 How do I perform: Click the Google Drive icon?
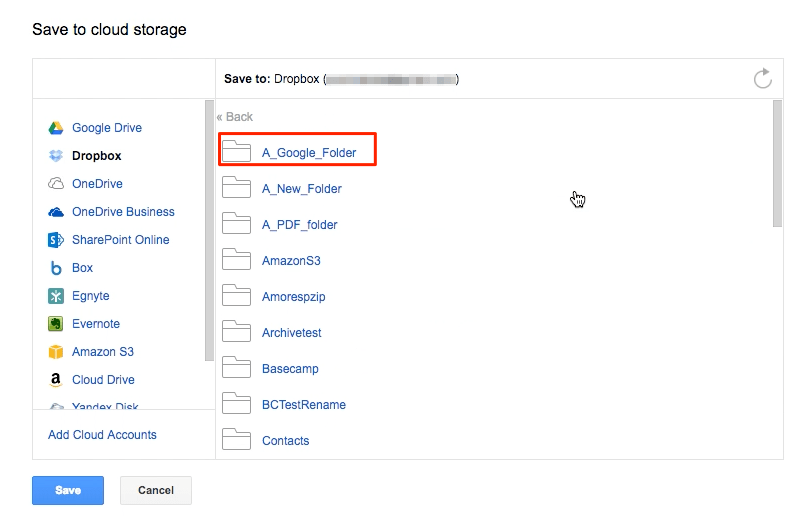click(56, 128)
